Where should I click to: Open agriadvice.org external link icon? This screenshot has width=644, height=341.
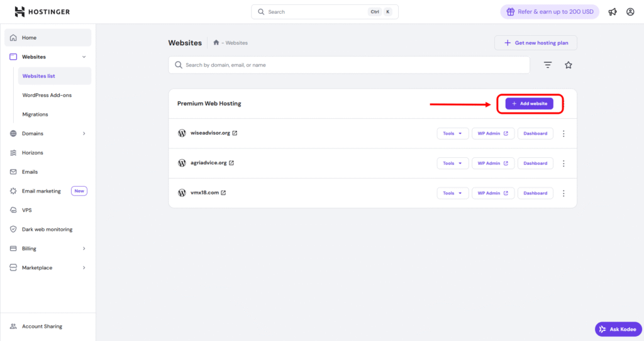coord(231,163)
